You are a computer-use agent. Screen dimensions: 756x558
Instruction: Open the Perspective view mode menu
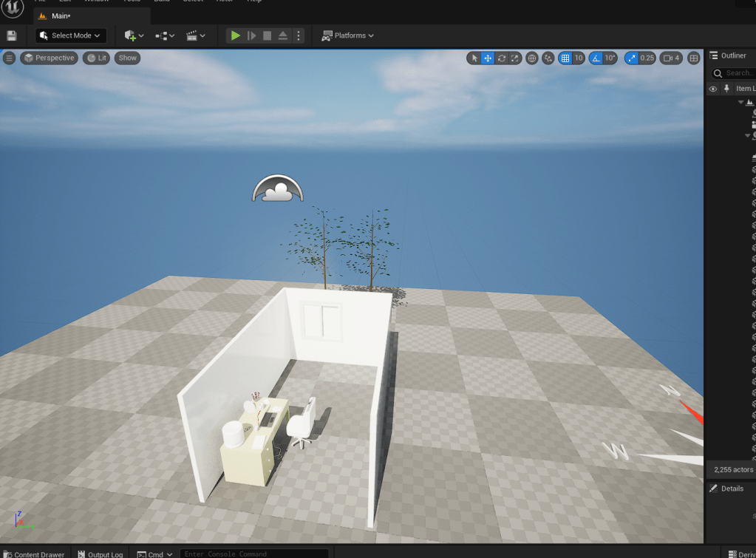tap(50, 58)
